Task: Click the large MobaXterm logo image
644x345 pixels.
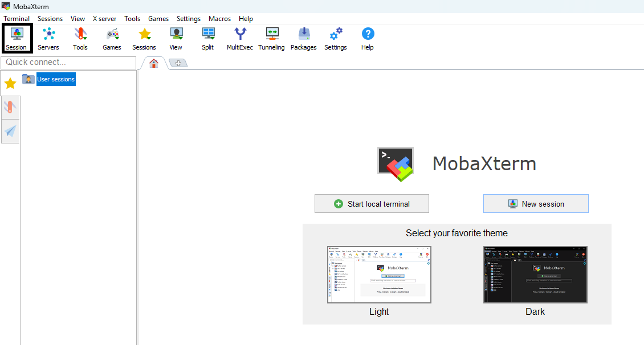Action: click(396, 164)
